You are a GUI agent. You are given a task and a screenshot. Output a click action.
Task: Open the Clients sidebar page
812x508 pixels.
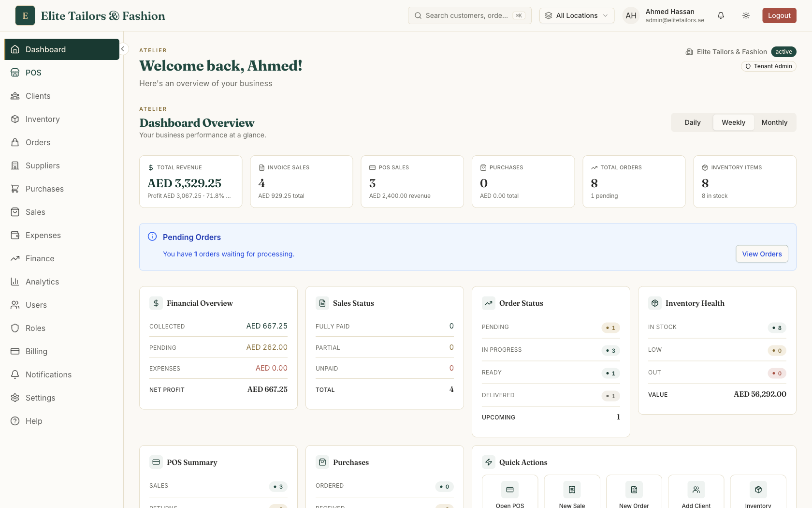(x=61, y=96)
